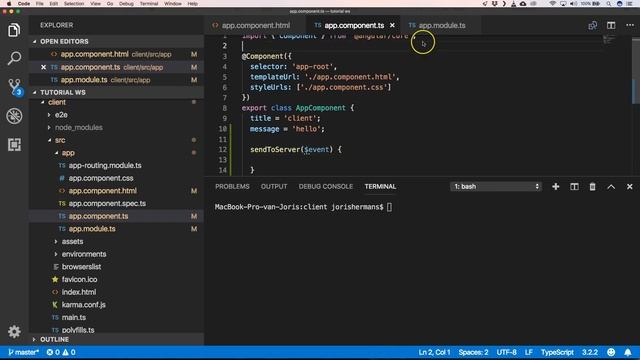640x360 pixels.
Task: Change encoding via UTF-8 status item
Action: (x=507, y=352)
